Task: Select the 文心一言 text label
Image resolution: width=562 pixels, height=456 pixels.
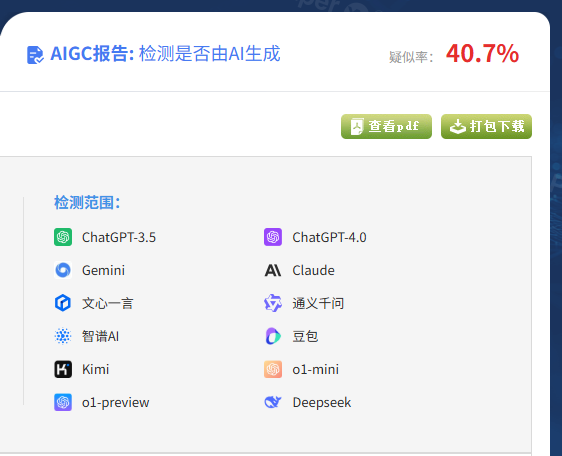Action: tap(108, 303)
